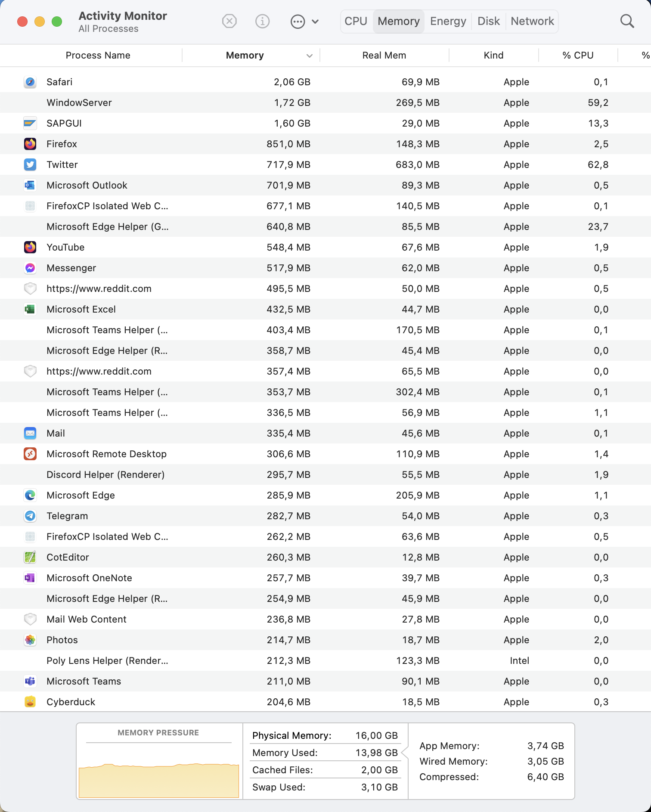Select Microsoft Teams Helper 403,4 MB row
The height and width of the screenshot is (812, 651).
[x=325, y=330]
